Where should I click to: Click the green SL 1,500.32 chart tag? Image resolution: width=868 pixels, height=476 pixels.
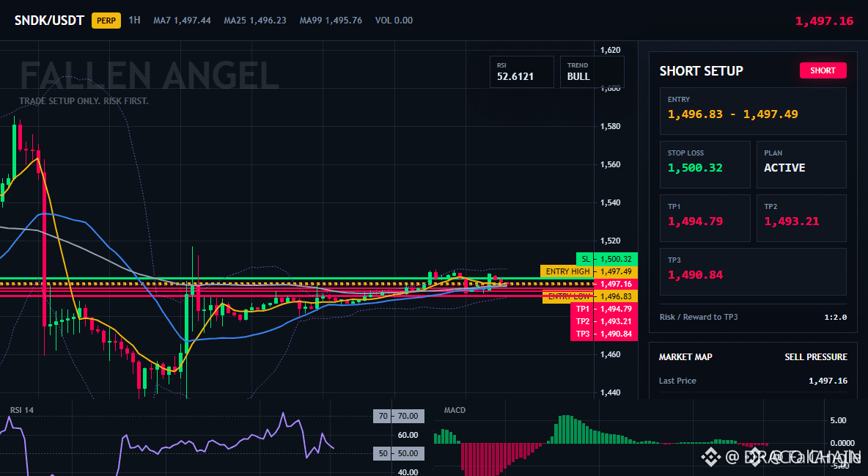[x=607, y=259]
